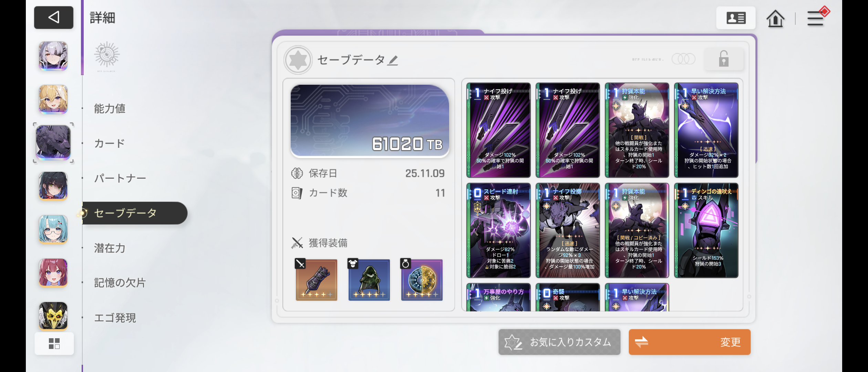Open the hamburger menu with red badge
This screenshot has width=868, height=372.
click(816, 18)
